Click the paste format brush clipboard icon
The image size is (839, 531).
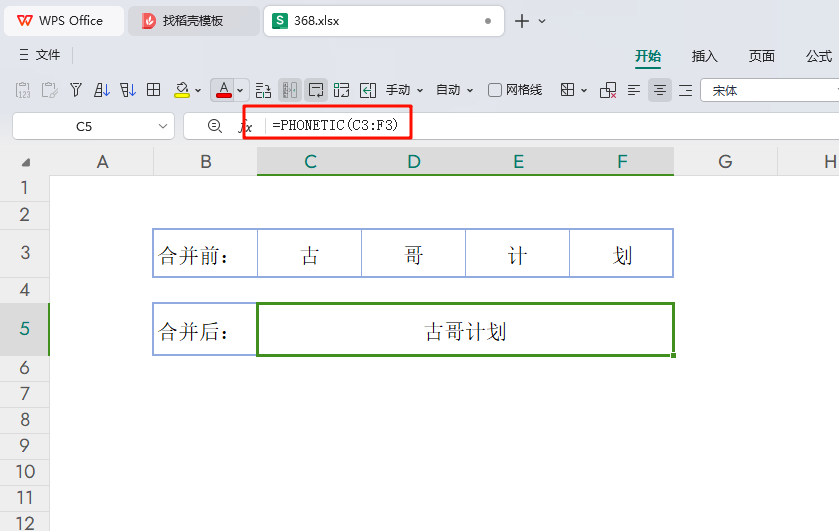[49, 90]
